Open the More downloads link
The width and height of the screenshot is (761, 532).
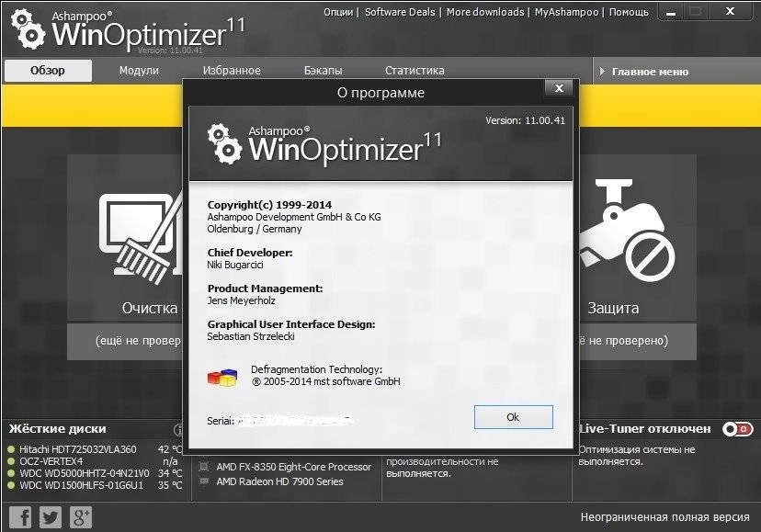(x=485, y=12)
